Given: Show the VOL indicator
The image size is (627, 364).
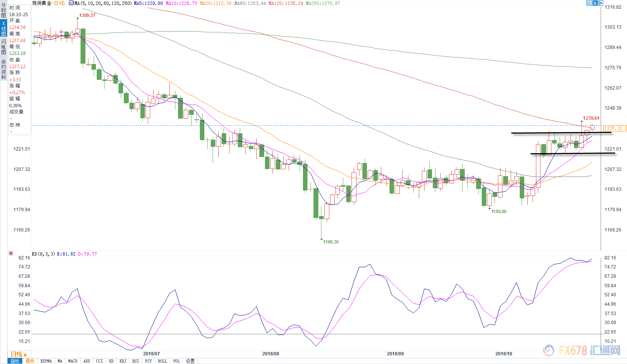Looking at the screenshot, I should [x=177, y=361].
